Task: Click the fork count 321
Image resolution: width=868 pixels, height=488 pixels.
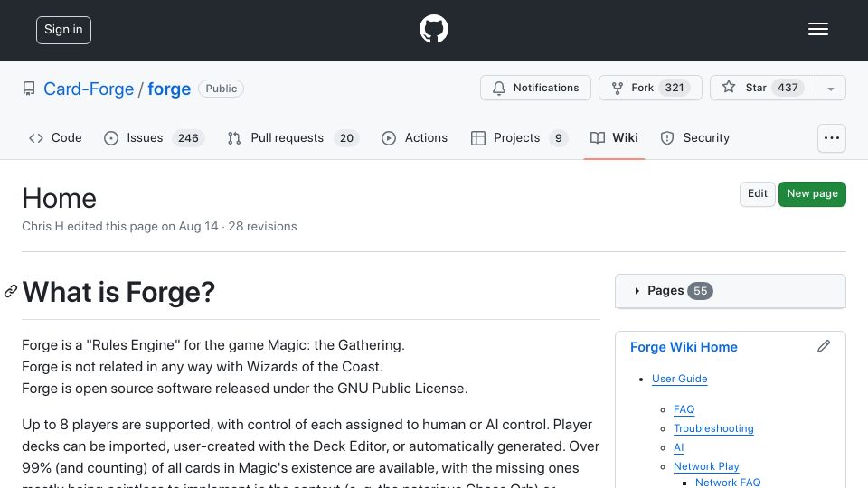Action: 674,88
